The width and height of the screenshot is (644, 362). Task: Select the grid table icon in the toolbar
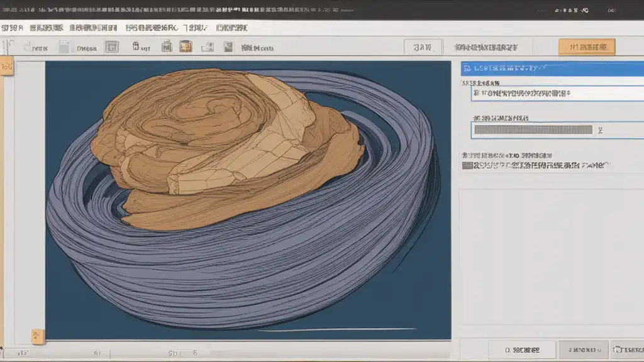point(111,47)
